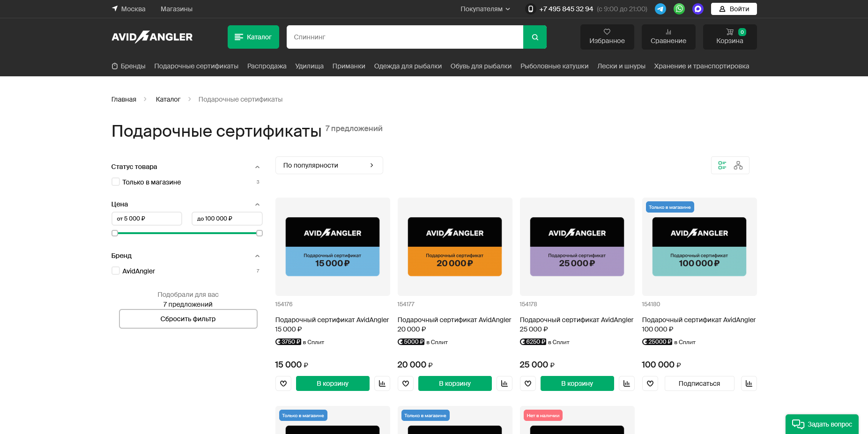Add 25 000 ₽ certificate to cart
The height and width of the screenshot is (434, 868).
pyautogui.click(x=577, y=383)
